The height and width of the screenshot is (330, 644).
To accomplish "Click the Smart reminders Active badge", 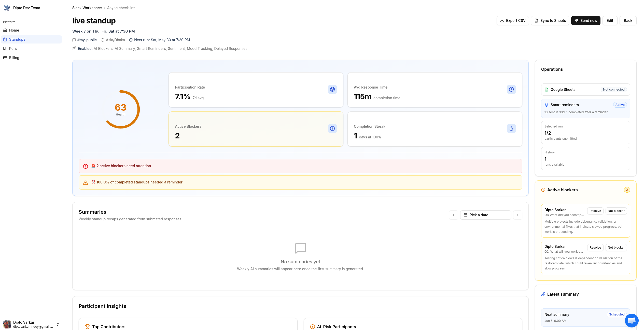I will (x=620, y=105).
